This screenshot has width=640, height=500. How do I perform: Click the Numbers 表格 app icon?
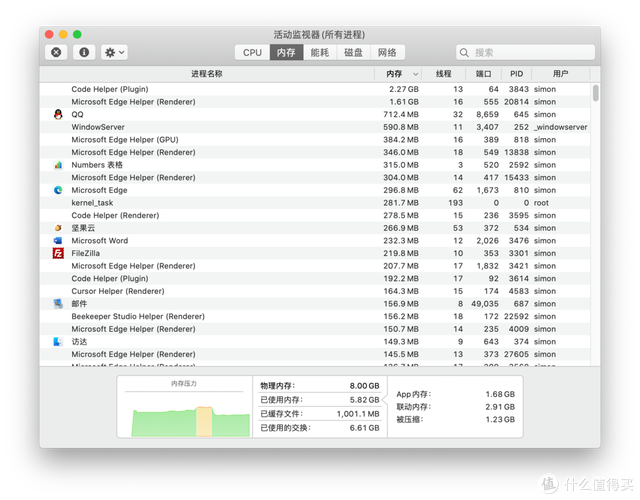(57, 165)
